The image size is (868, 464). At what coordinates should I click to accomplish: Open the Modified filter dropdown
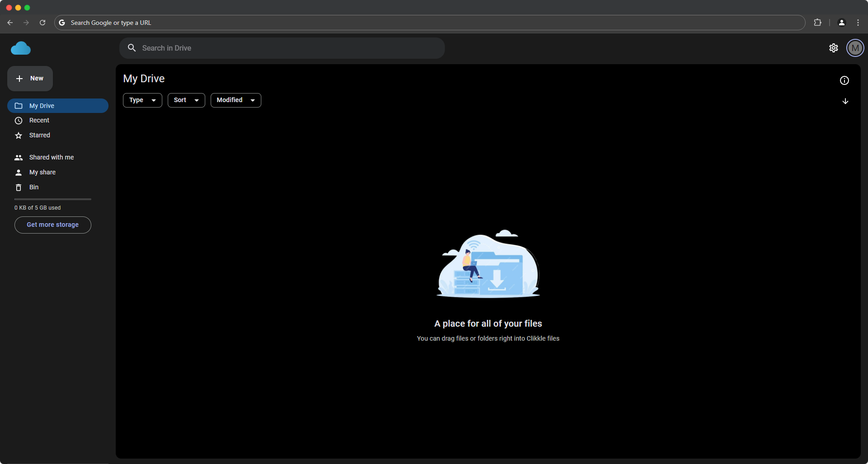236,100
